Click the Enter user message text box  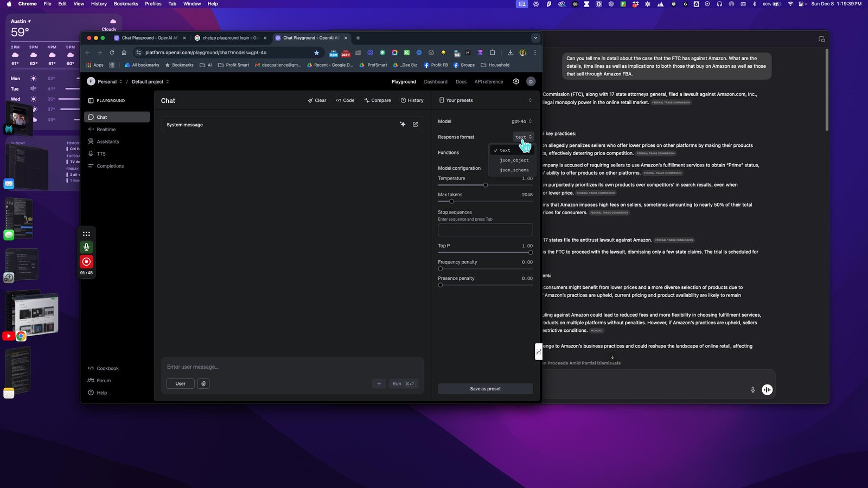coord(292,367)
